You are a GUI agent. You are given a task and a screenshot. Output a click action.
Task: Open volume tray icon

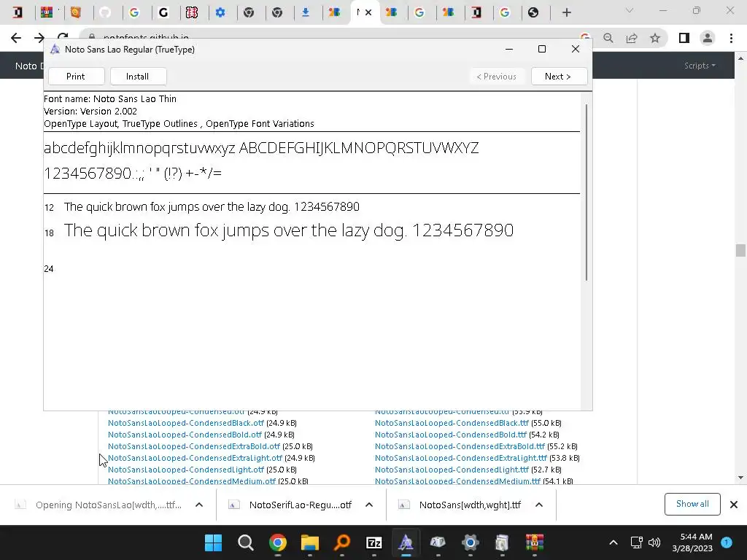pos(654,542)
